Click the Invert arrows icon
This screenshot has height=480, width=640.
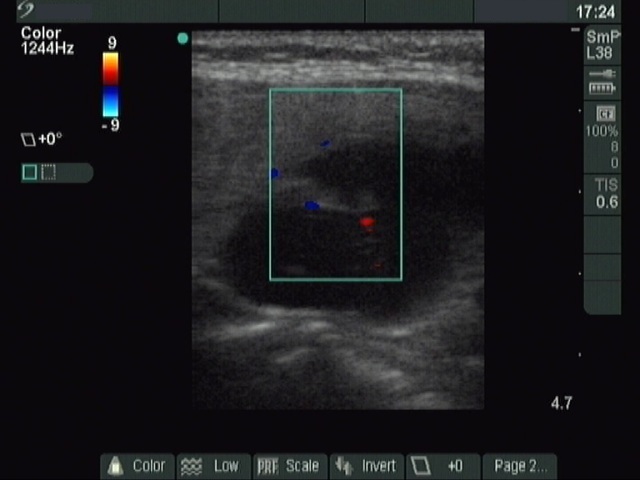344,466
